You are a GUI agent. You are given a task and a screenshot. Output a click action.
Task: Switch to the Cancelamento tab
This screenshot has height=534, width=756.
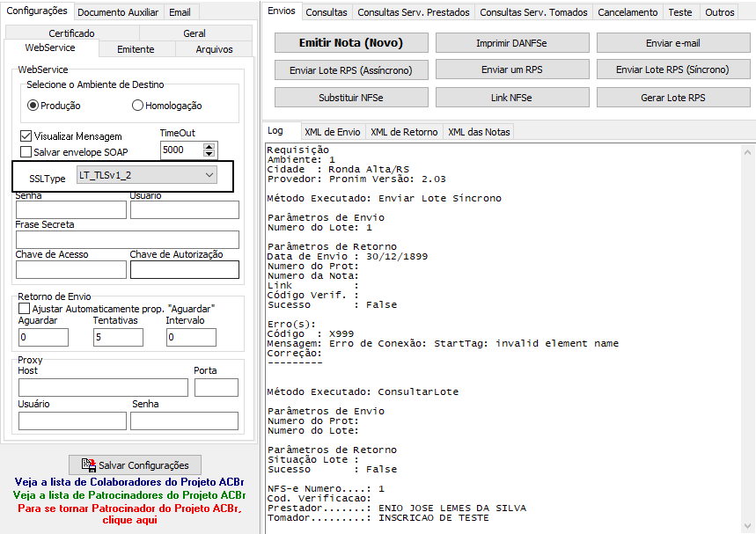pos(628,12)
